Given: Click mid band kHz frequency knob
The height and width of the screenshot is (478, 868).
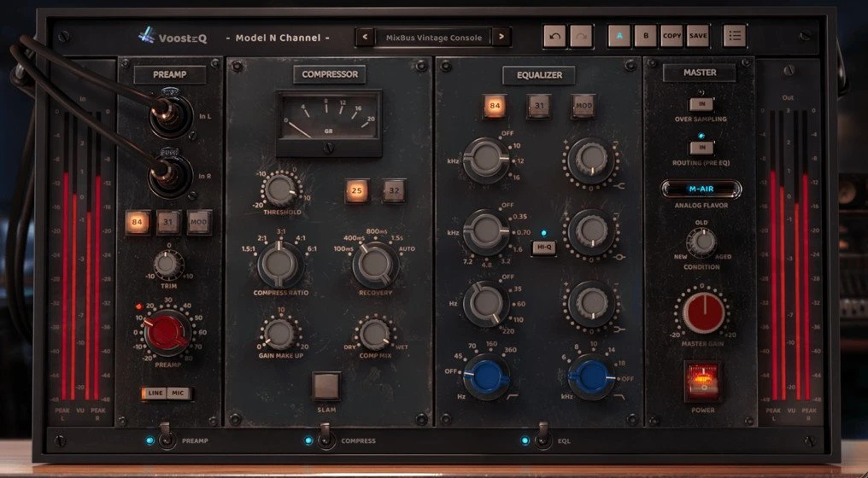Looking at the screenshot, I should tap(486, 231).
